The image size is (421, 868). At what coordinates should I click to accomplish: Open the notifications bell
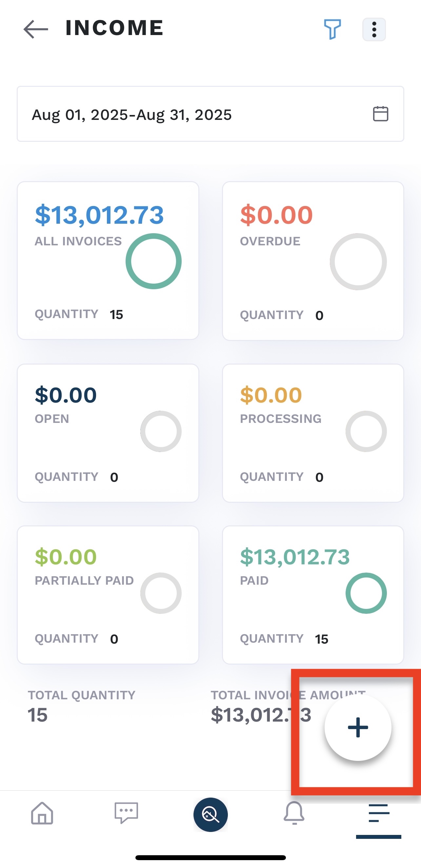[x=294, y=813]
